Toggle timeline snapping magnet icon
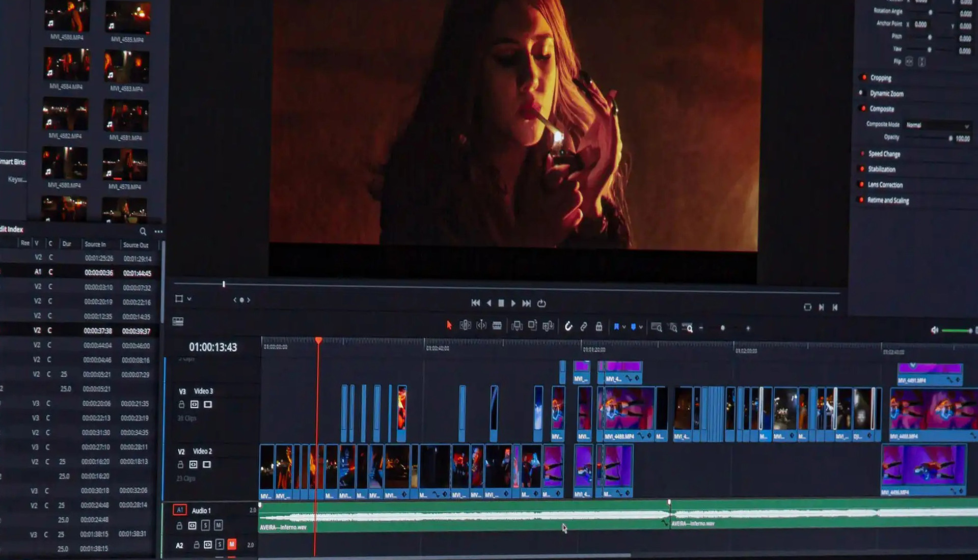The width and height of the screenshot is (978, 560). tap(568, 326)
